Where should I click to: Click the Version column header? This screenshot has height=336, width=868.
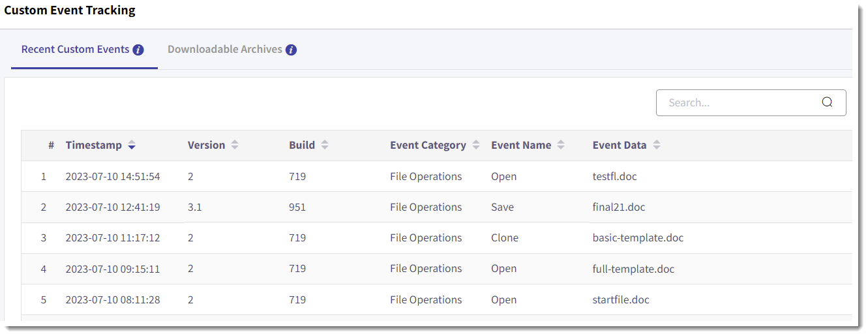(x=206, y=145)
